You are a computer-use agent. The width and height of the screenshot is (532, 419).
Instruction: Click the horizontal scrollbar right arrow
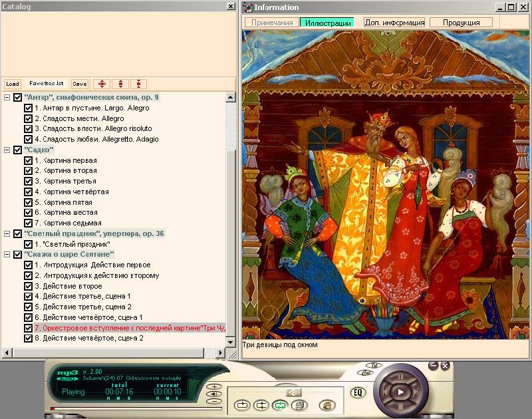(x=221, y=353)
